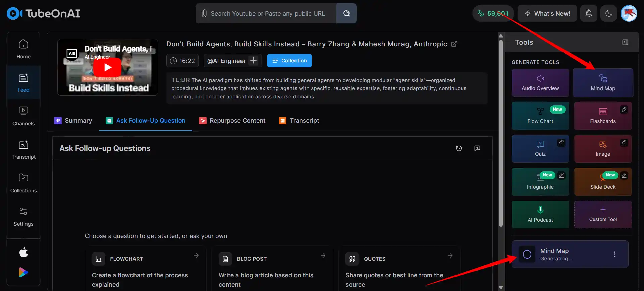Choose the FLOWCHART suggested question card

point(146,269)
